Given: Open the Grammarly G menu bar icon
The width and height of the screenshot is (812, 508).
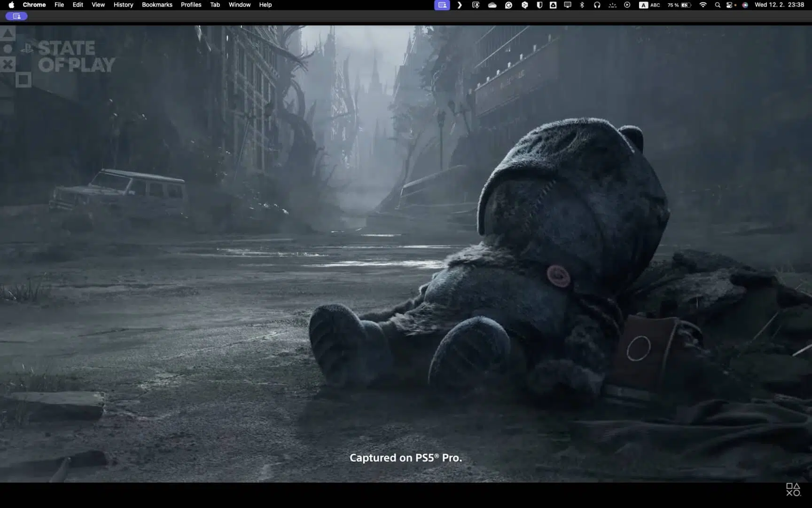Looking at the screenshot, I should pos(508,5).
